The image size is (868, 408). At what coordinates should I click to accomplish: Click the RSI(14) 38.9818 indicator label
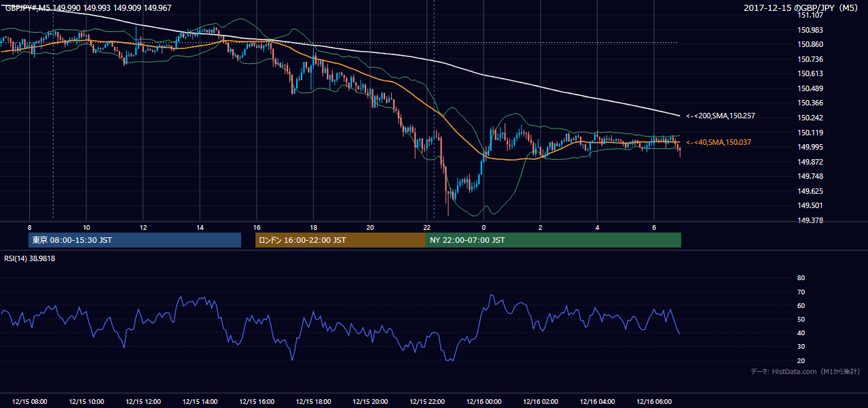pyautogui.click(x=30, y=258)
